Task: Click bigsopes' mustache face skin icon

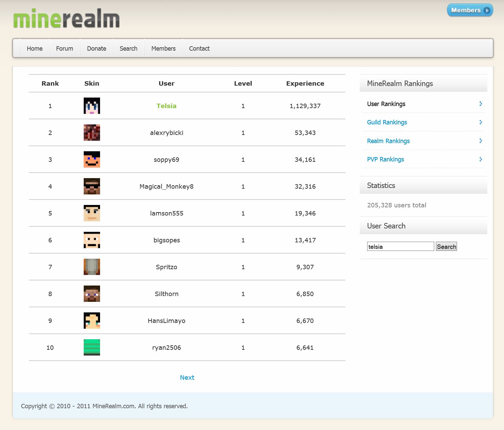Action: [x=92, y=240]
